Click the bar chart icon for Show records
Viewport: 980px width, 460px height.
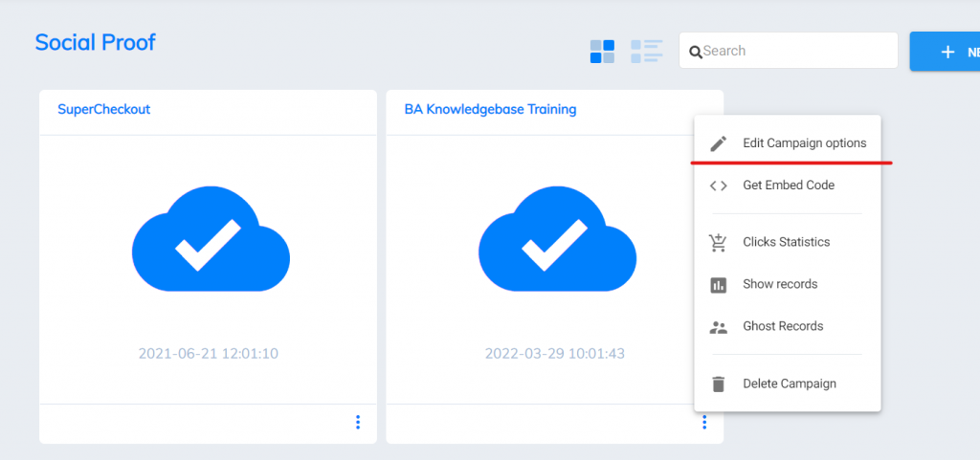(x=719, y=285)
